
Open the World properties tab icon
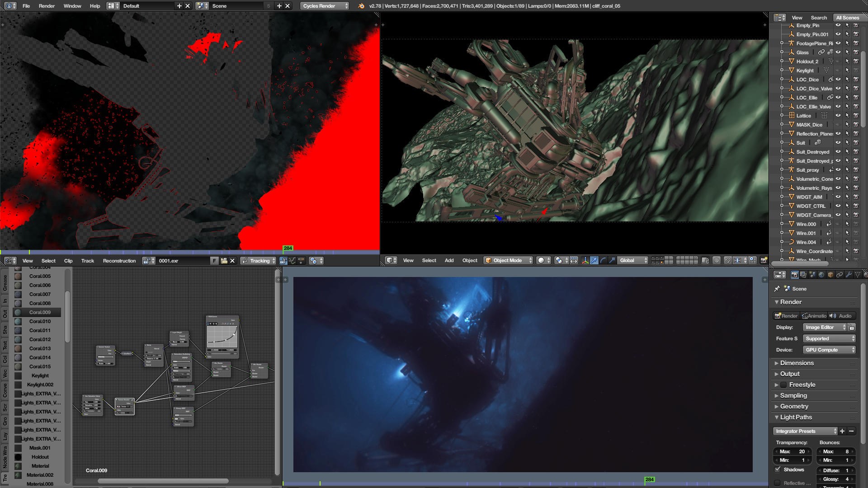(x=821, y=275)
